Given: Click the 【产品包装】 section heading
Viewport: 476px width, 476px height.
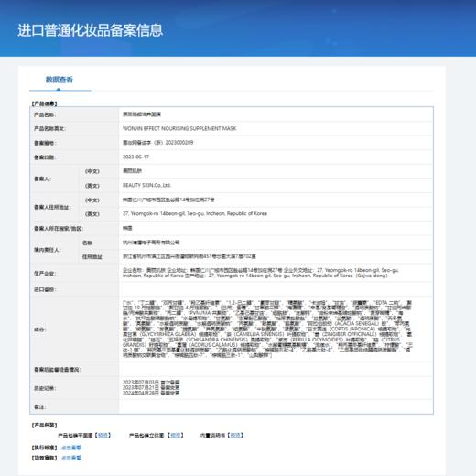Looking at the screenshot, I should (x=44, y=425).
